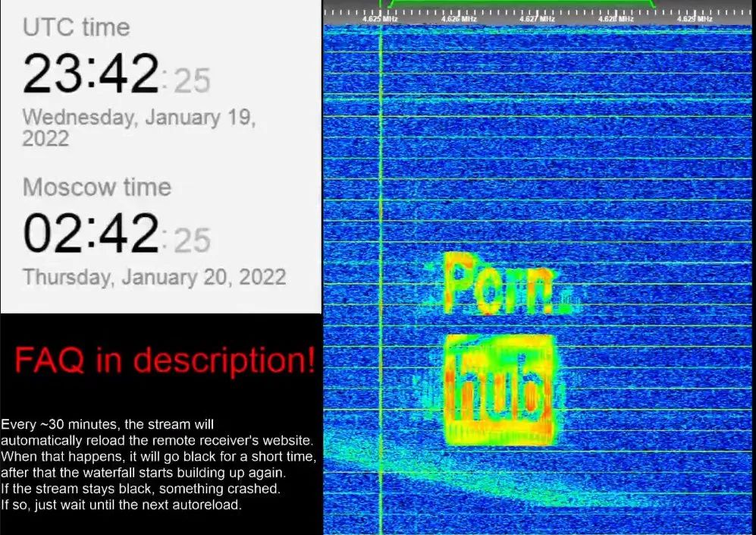Screen dimensions: 756x535
Task: Click the vertical carrier line in the waterfall
Action: tap(381, 280)
